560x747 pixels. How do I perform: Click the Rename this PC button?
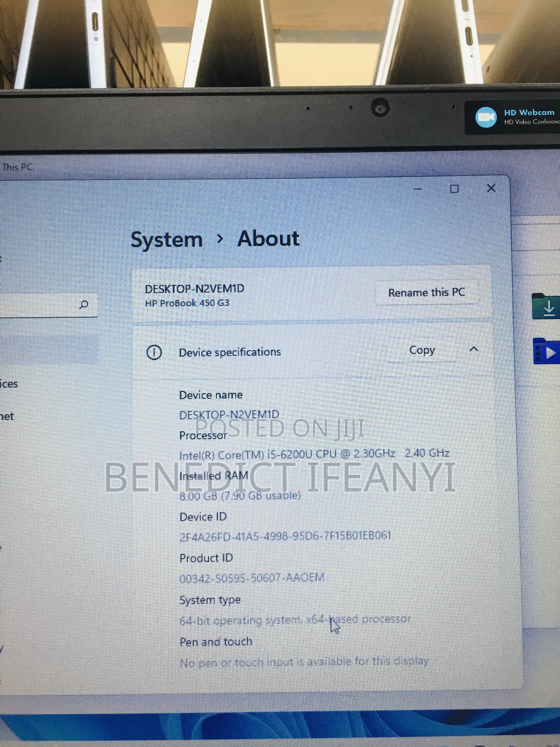[426, 293]
